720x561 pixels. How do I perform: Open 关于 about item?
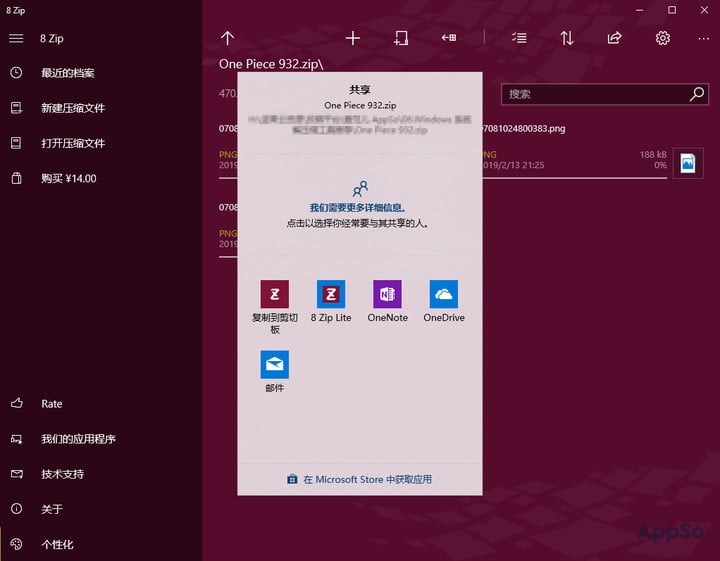(x=52, y=509)
